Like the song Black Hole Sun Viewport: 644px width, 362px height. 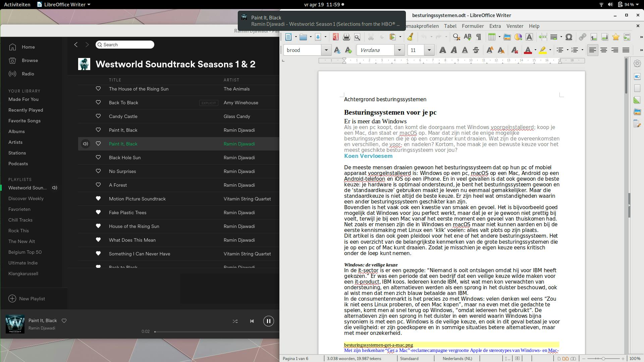[x=98, y=158]
